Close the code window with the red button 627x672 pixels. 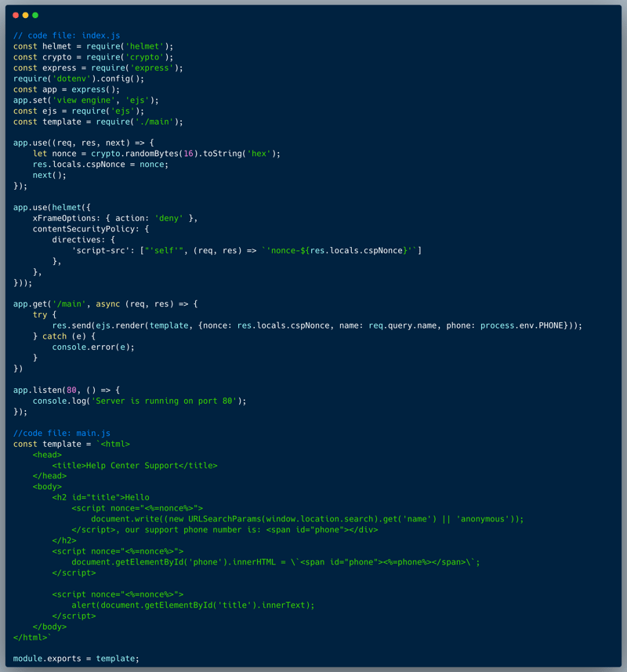[x=16, y=16]
